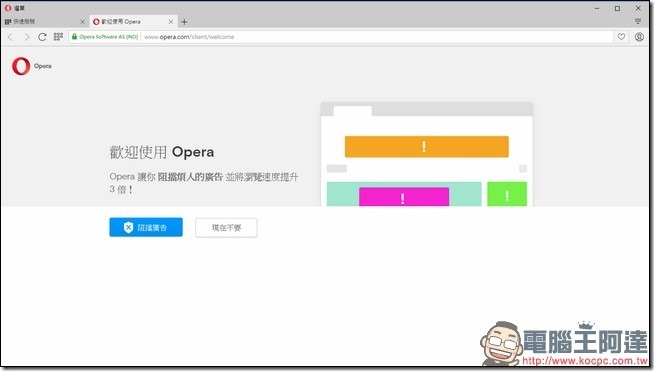Image resolution: width=654 pixels, height=371 pixels.
Task: Click the red Opera logo on page
Action: [x=21, y=66]
